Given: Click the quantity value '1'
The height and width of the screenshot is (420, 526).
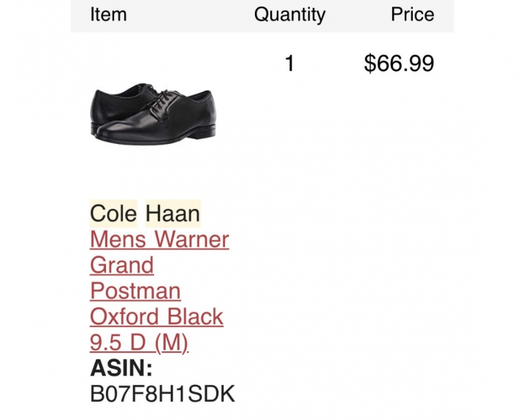Looking at the screenshot, I should click(289, 63).
